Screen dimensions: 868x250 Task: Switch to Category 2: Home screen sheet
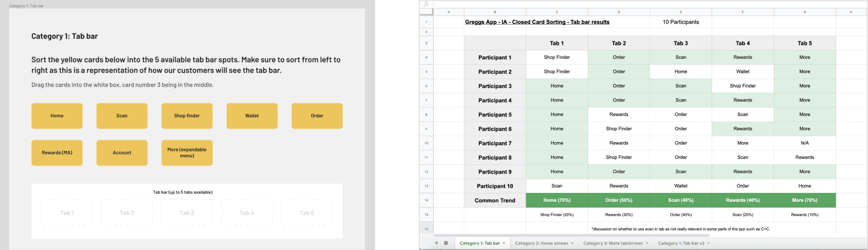tap(541, 243)
